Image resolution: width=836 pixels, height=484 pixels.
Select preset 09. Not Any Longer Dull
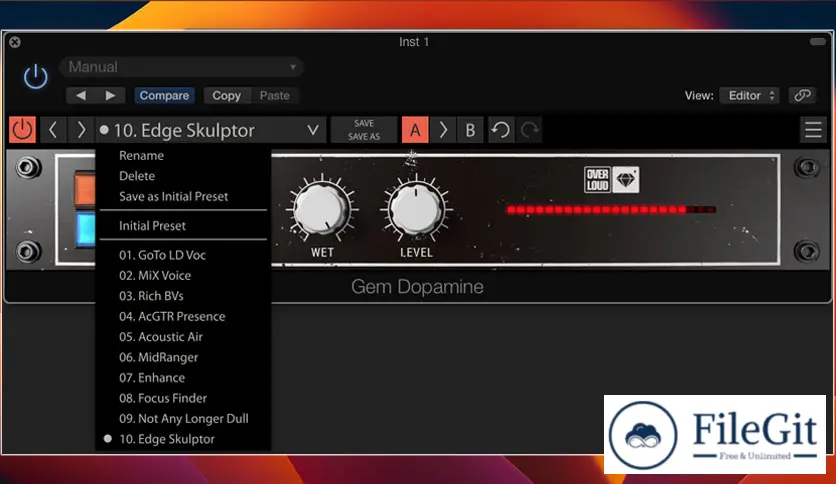click(x=183, y=419)
